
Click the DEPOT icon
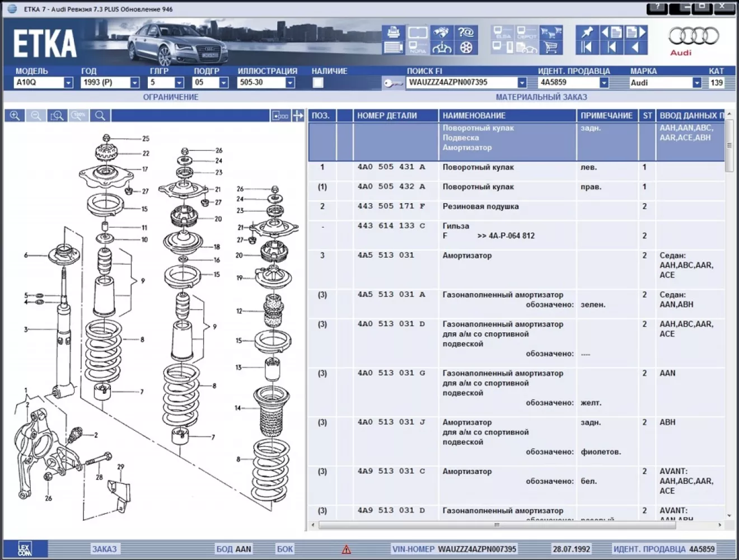526,32
